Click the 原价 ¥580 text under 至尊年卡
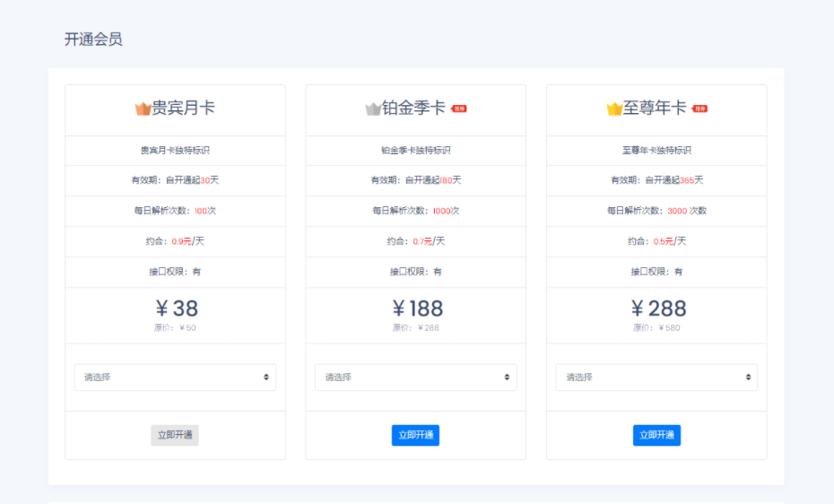The width and height of the screenshot is (834, 504). click(656, 328)
